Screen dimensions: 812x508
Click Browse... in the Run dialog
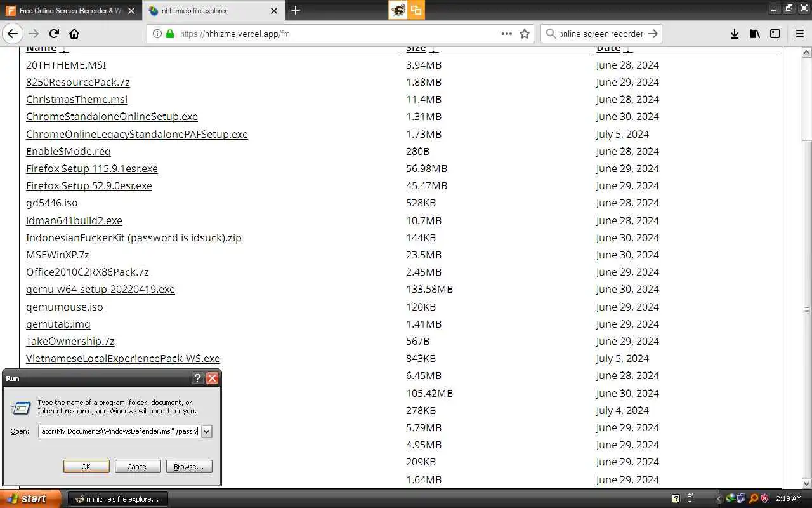[x=189, y=466]
